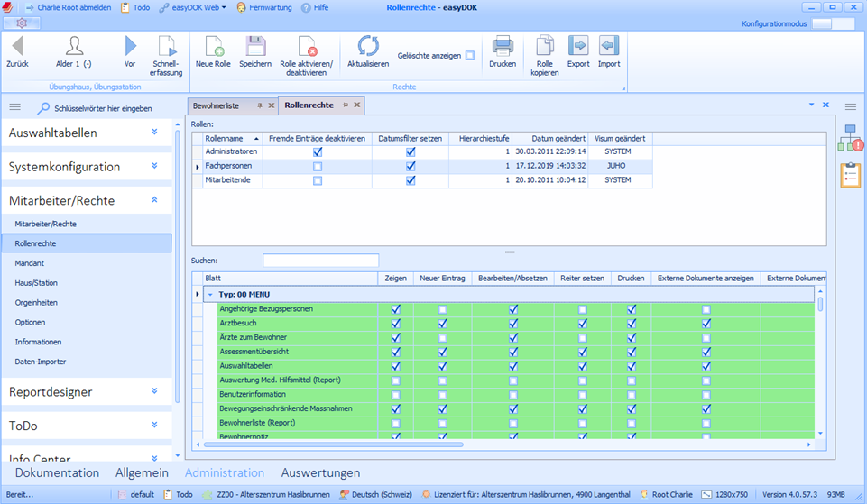Image resolution: width=867 pixels, height=504 pixels.
Task: Enable the Gelöschte anzeigen checkbox
Action: coord(470,56)
